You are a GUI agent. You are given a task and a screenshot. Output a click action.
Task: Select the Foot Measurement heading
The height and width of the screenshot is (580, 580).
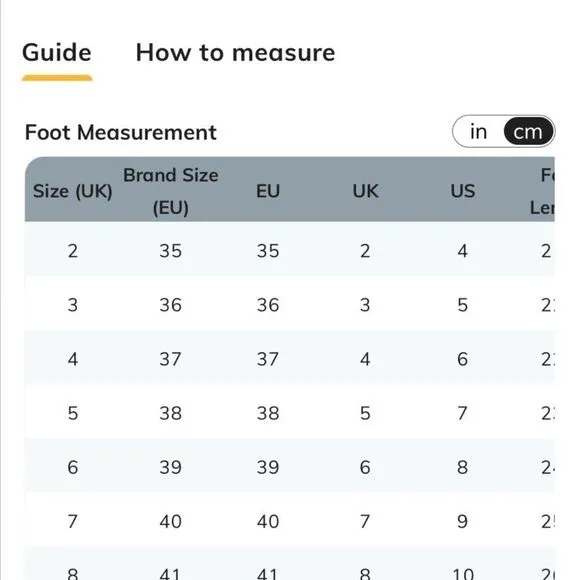(x=121, y=132)
